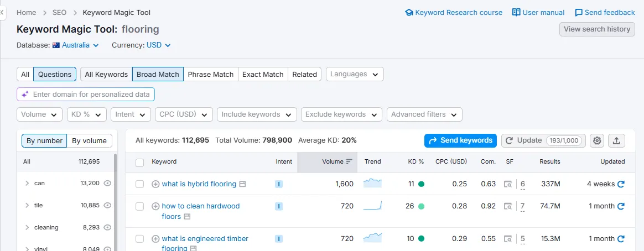The image size is (644, 251).
Task: Open the KD % filter dropdown
Action: click(x=87, y=114)
